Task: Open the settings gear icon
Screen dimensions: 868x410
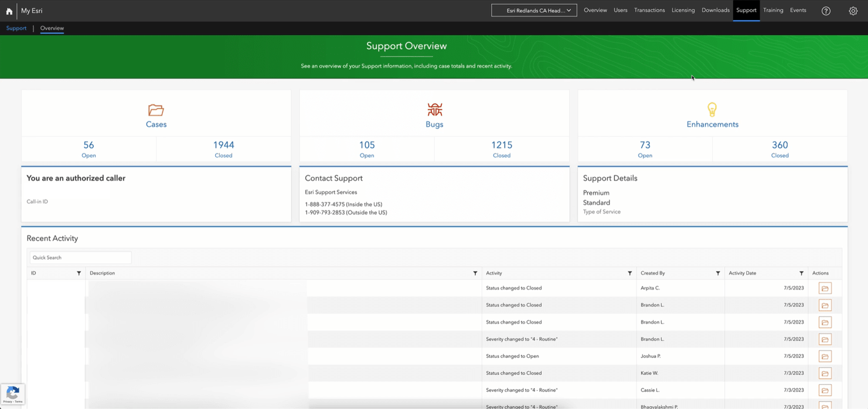Action: tap(853, 11)
